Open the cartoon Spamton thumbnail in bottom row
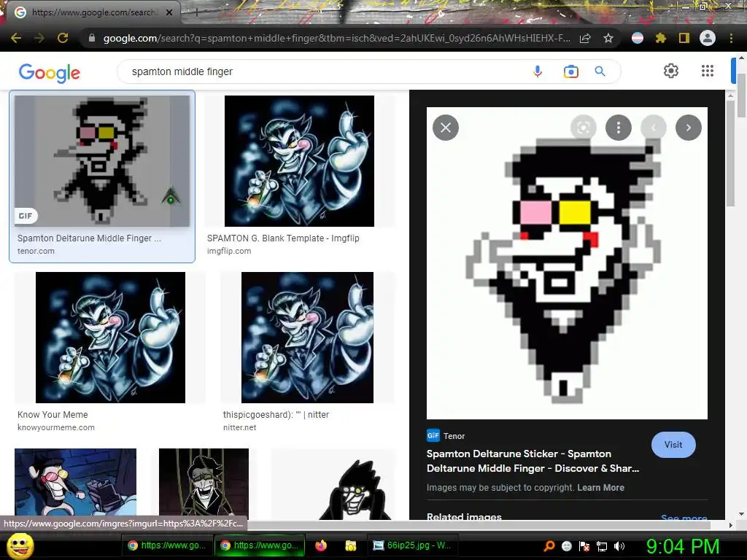 point(75,483)
